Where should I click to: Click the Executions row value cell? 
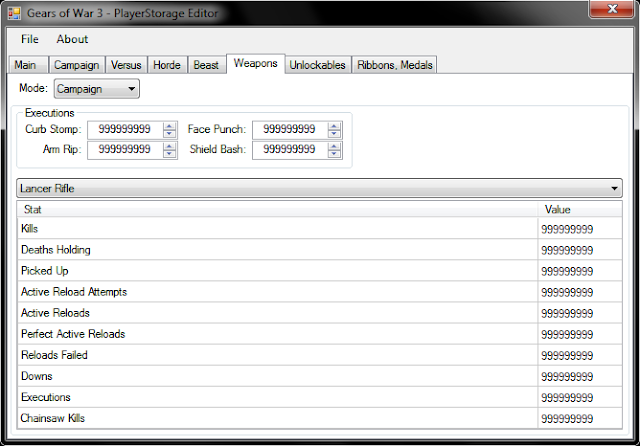(x=580, y=397)
